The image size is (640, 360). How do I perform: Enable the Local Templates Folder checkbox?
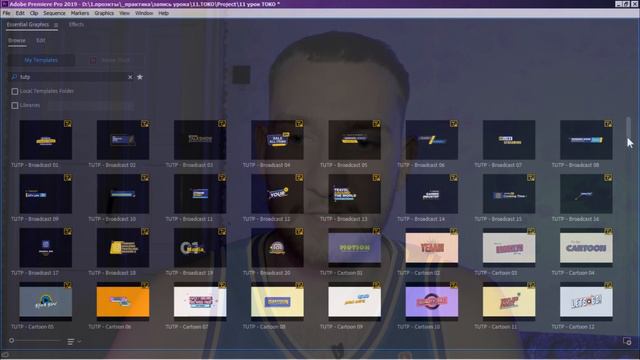(x=15, y=91)
